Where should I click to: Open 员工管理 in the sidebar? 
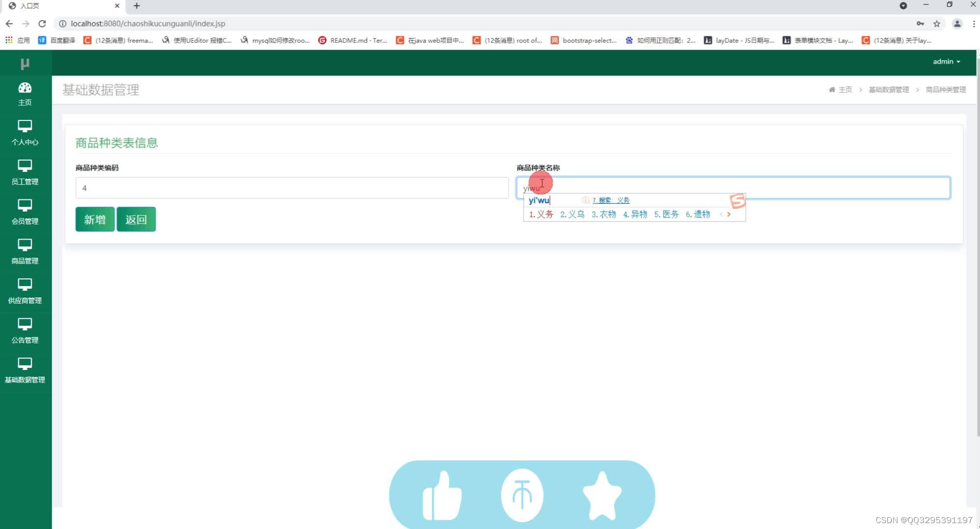[25, 172]
